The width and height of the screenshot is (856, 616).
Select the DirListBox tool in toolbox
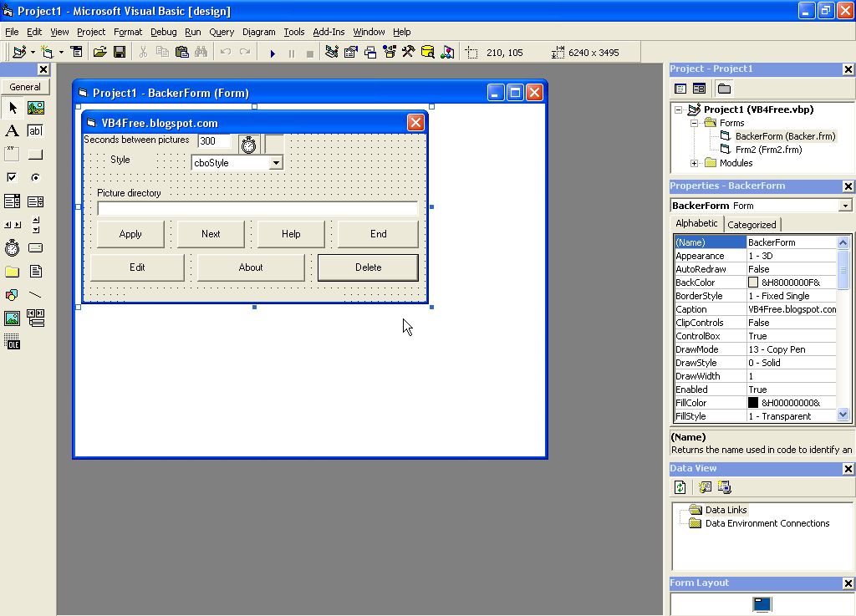click(12, 272)
